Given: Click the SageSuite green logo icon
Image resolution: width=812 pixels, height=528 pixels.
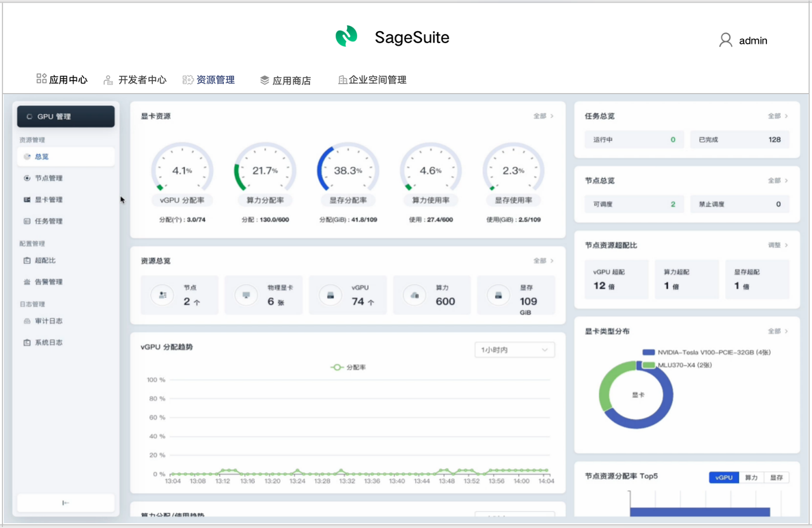Looking at the screenshot, I should [346, 37].
